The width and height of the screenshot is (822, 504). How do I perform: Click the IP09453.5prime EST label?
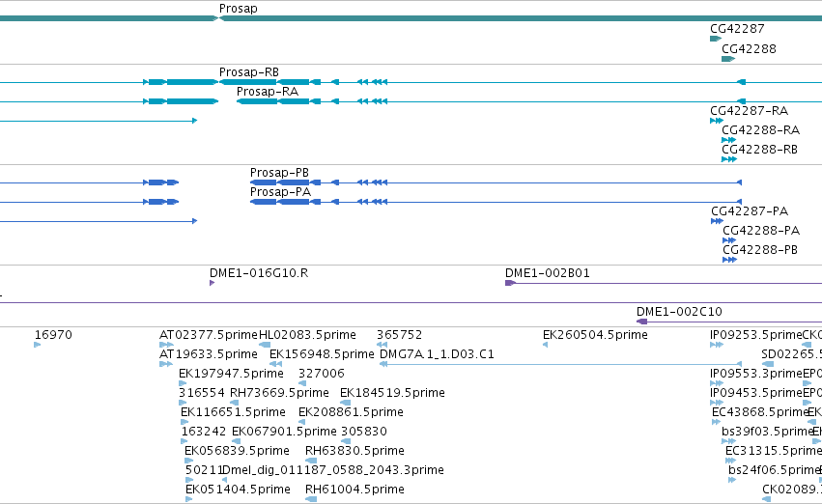[x=756, y=394]
